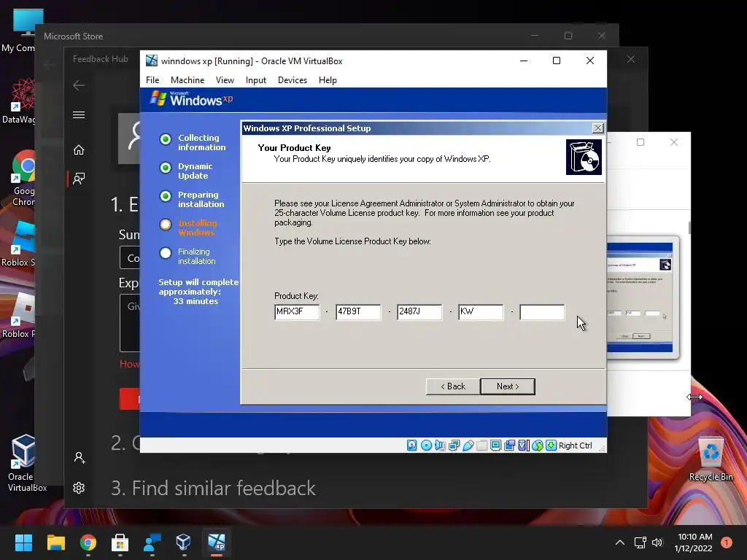747x560 pixels.
Task: Open the Help menu in VirtualBox
Action: (328, 80)
